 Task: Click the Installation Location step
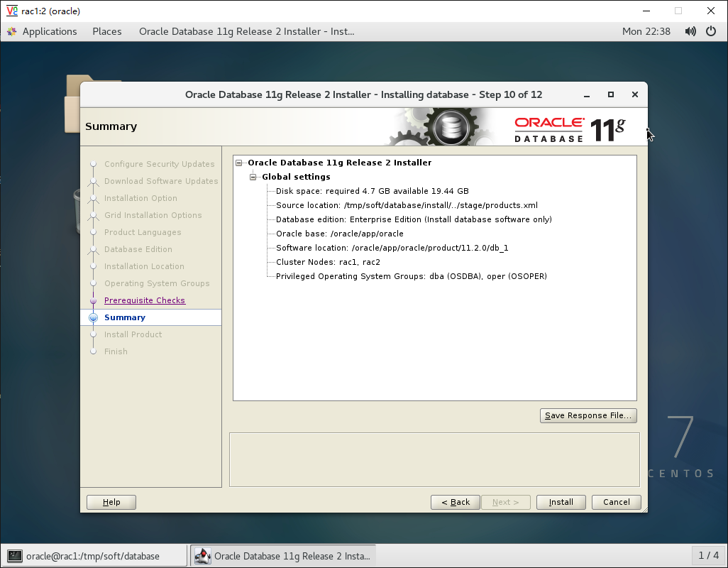click(x=144, y=266)
